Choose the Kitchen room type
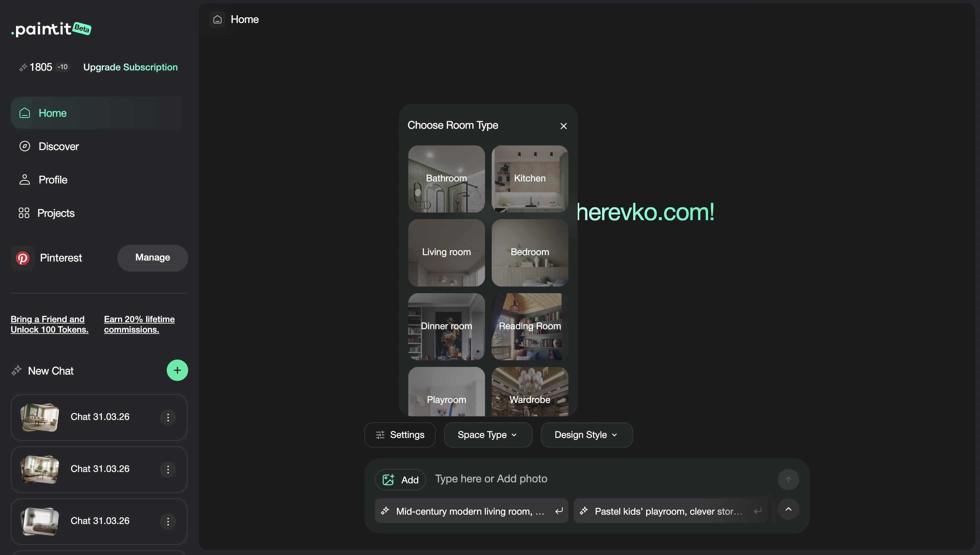 529,178
